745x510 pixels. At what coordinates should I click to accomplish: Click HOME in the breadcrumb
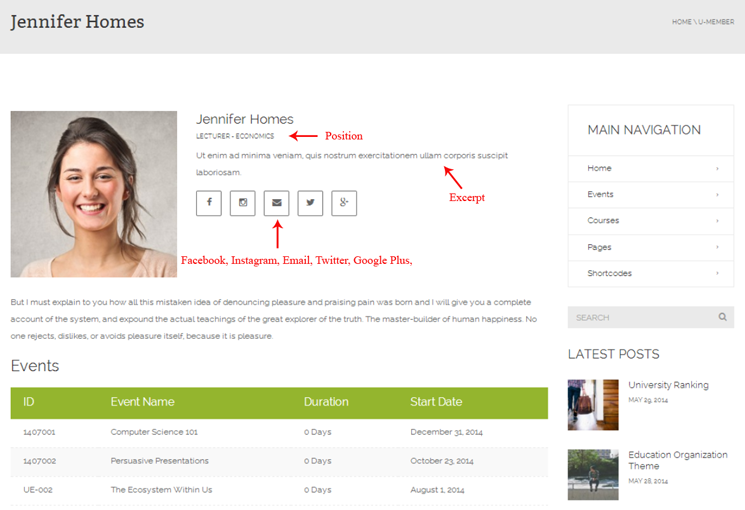coord(681,21)
